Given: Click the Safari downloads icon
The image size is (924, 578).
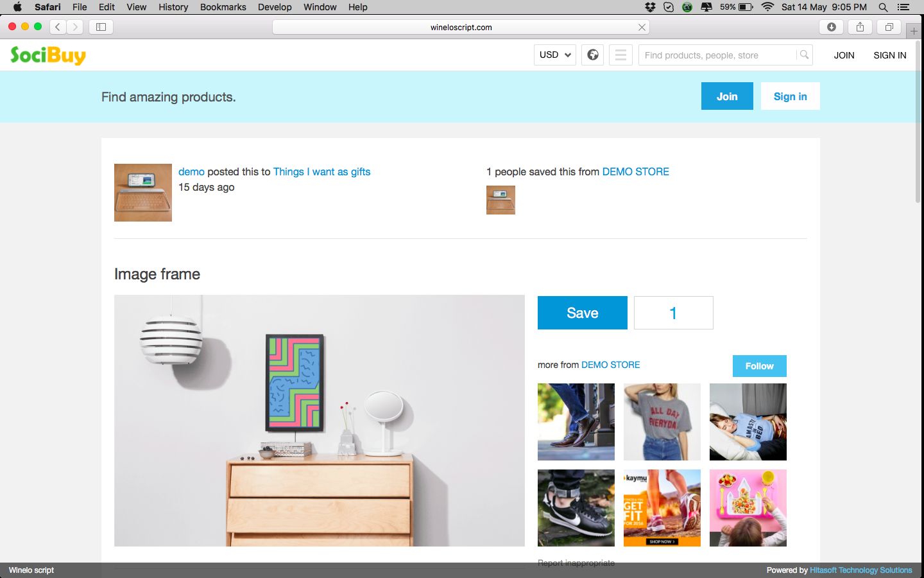Looking at the screenshot, I should coord(832,27).
